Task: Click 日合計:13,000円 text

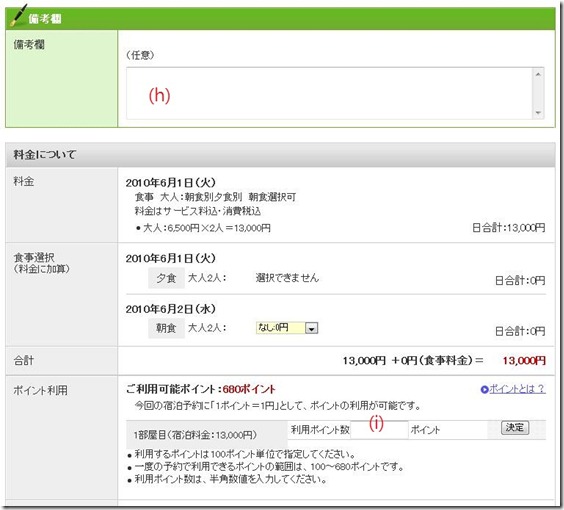Action: pyautogui.click(x=509, y=228)
